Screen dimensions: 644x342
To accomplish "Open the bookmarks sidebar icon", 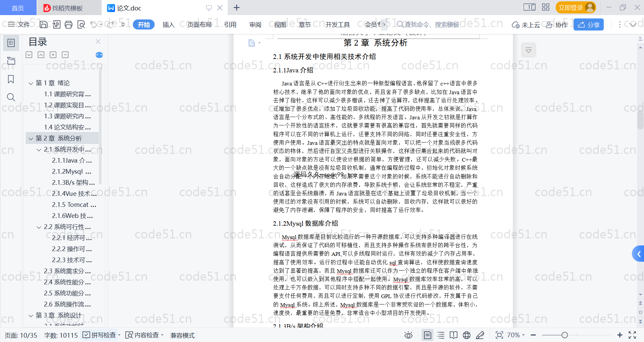I will click(11, 79).
